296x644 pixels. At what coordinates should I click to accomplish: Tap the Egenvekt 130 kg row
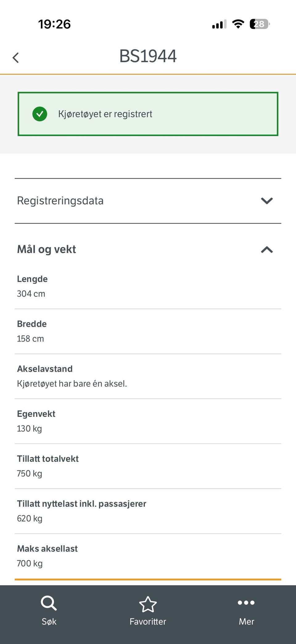148,421
